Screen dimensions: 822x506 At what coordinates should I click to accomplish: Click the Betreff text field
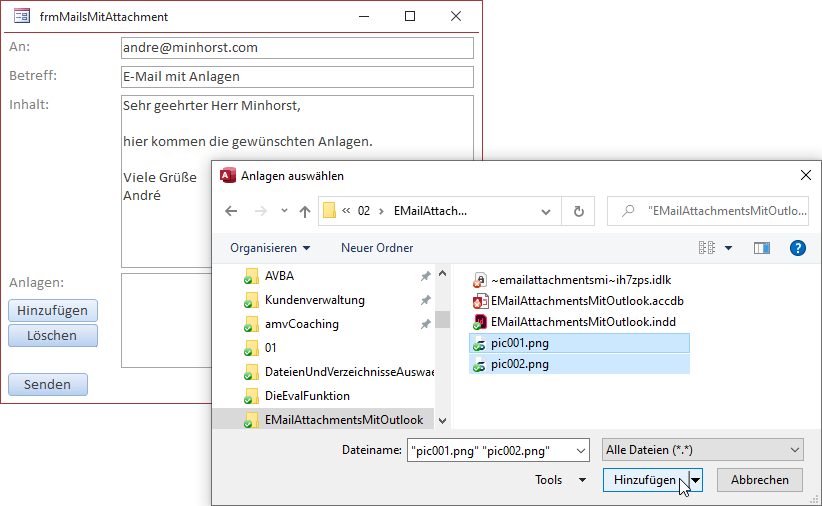[296, 77]
